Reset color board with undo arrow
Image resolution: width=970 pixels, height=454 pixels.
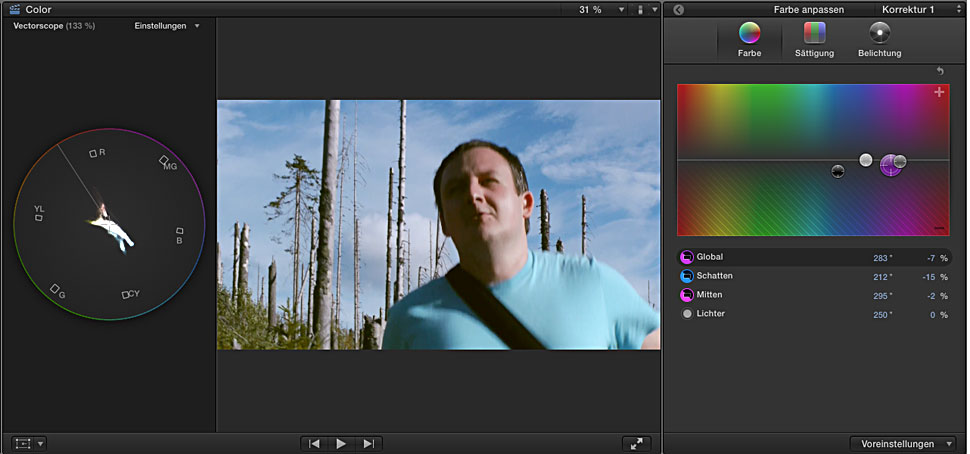click(x=940, y=71)
